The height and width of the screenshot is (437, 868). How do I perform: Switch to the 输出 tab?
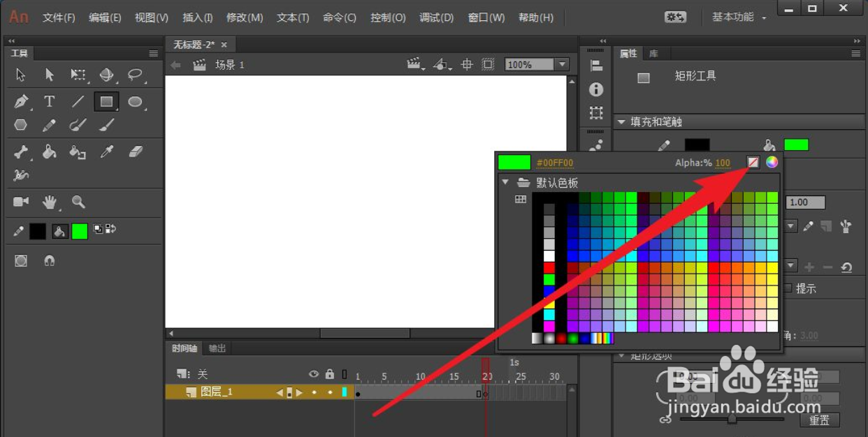[x=217, y=348]
